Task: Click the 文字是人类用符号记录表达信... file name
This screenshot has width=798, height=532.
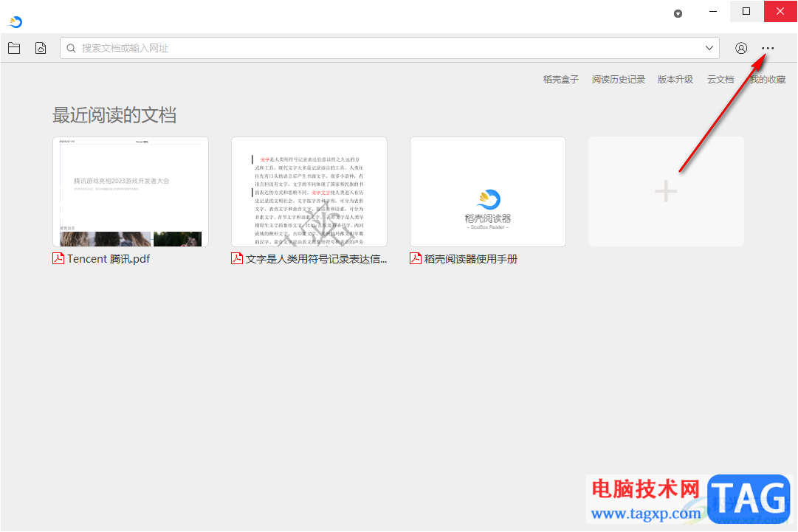Action: pos(316,259)
